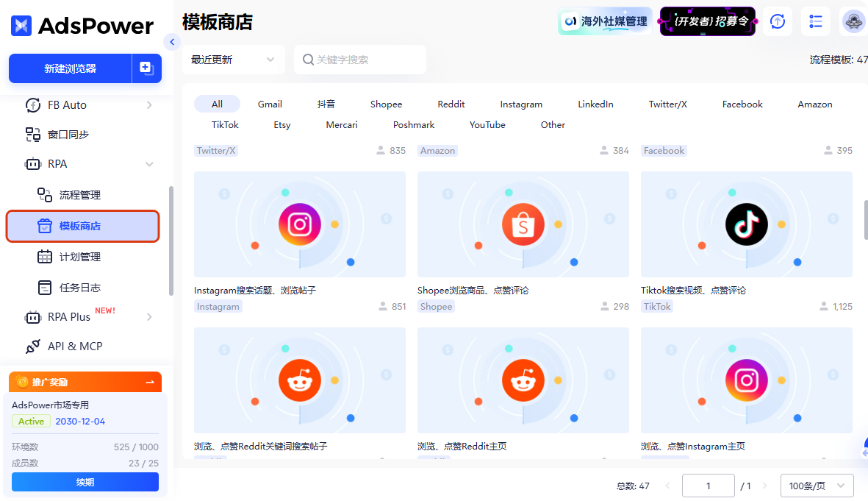Click the Facebook tag on card
Viewport: 868px width, 501px height.
pyautogui.click(x=664, y=151)
